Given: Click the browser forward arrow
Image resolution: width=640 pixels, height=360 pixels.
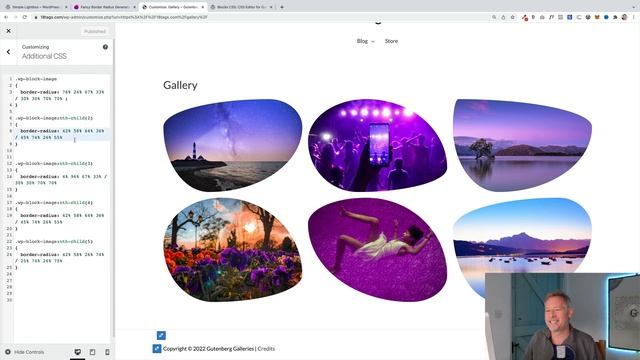Looking at the screenshot, I should pyautogui.click(x=16, y=17).
